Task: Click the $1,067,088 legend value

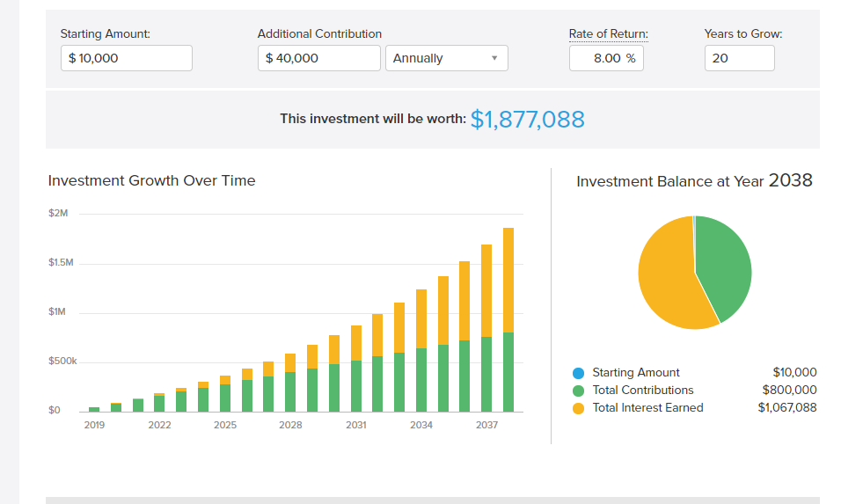Action: pyautogui.click(x=786, y=408)
